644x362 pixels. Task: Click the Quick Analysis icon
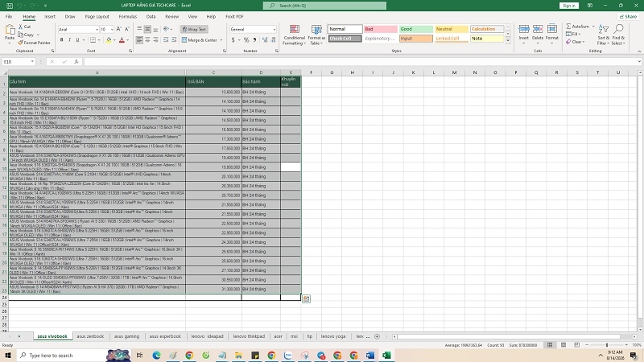coord(306,299)
